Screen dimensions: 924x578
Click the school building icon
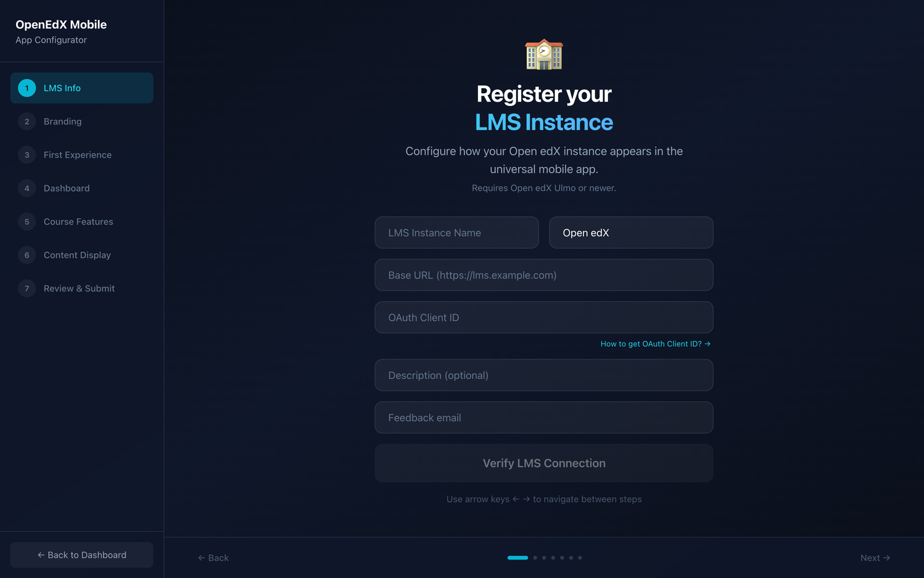544,54
